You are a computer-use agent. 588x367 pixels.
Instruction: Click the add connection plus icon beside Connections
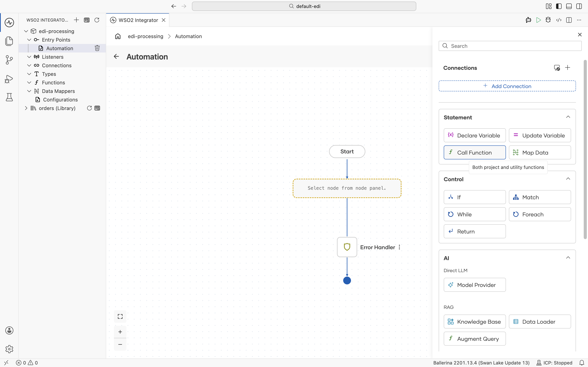click(568, 67)
